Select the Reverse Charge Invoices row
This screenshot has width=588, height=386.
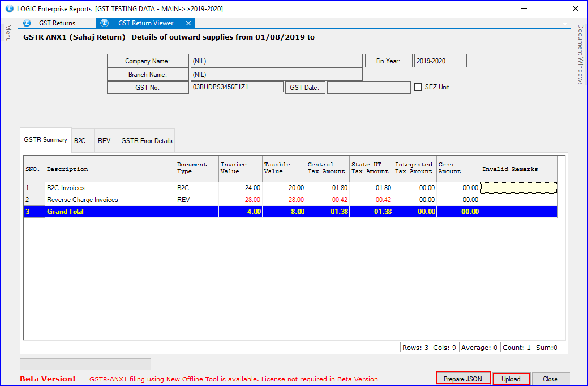point(290,200)
